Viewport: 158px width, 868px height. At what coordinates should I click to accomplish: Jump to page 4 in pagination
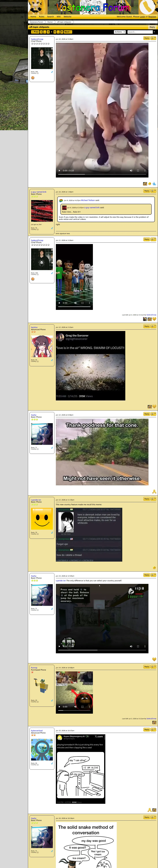(48, 32)
